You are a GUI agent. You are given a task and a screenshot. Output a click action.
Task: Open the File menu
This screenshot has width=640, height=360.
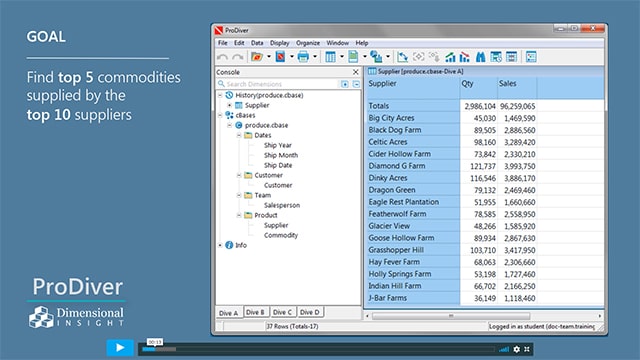[x=222, y=43]
